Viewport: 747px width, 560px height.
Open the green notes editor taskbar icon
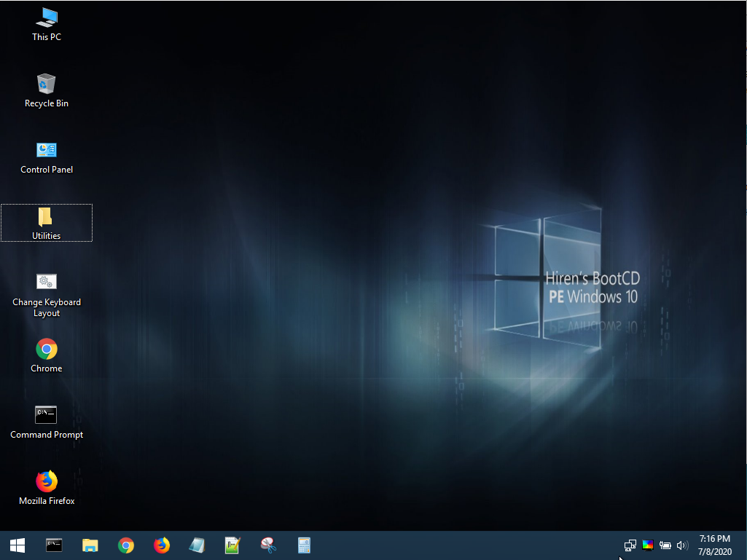[x=232, y=545]
